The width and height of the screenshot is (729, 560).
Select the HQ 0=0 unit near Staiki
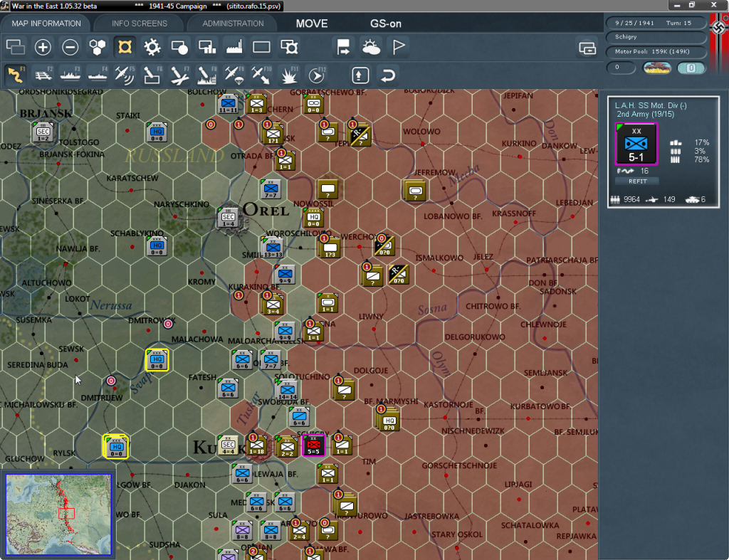click(157, 132)
